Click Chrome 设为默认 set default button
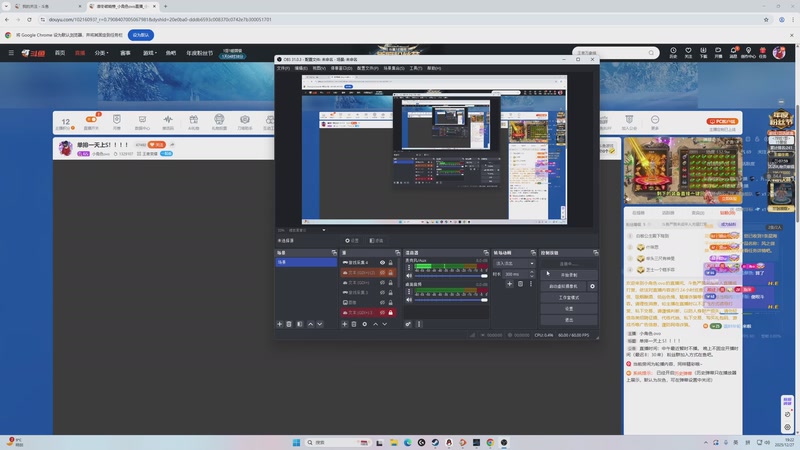Image resolution: width=800 pixels, height=450 pixels. [x=141, y=35]
